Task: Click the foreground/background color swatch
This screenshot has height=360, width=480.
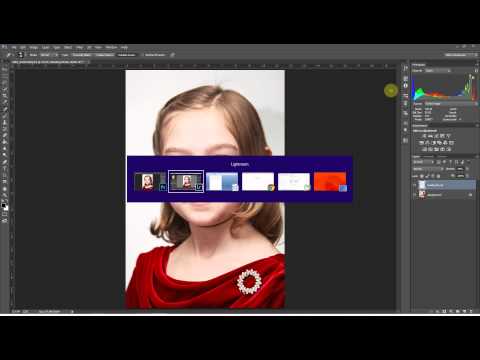Action: coord(5,207)
